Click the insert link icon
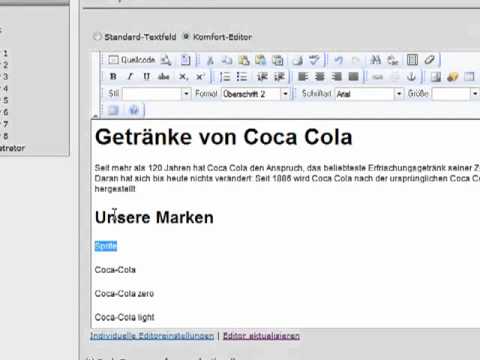480x360 pixels. [x=378, y=77]
